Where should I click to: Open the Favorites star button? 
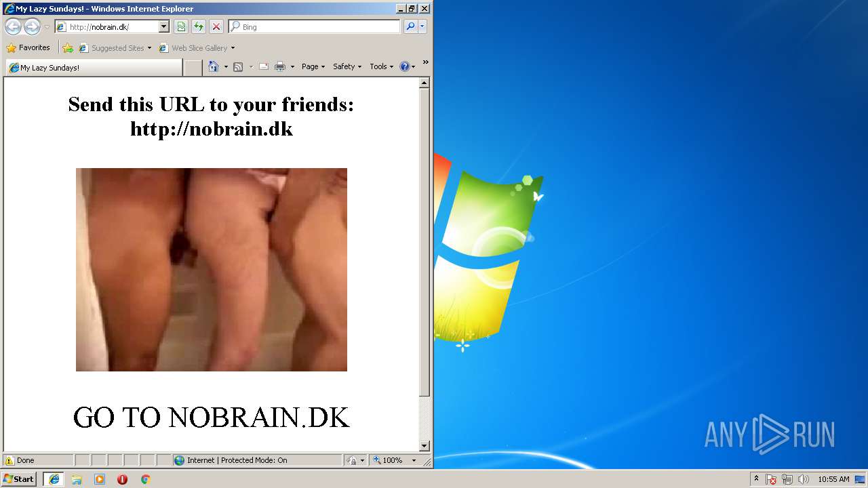coord(28,47)
